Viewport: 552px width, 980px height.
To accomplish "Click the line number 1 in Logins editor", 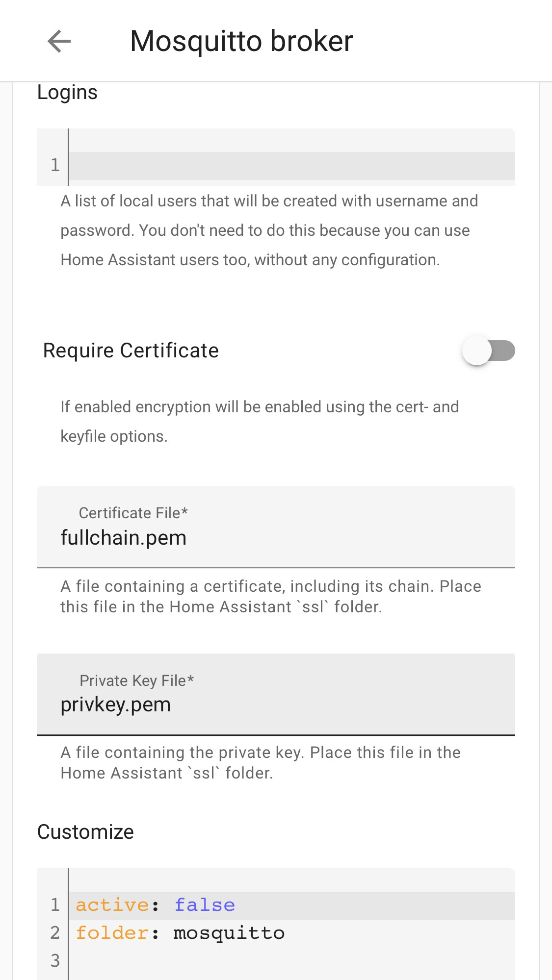I will 55,164.
